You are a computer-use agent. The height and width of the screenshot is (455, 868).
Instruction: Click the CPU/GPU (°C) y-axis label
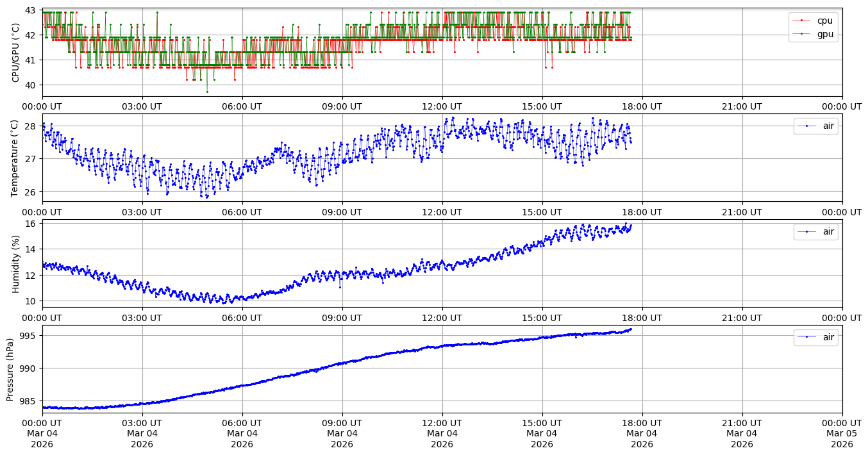click(x=16, y=53)
